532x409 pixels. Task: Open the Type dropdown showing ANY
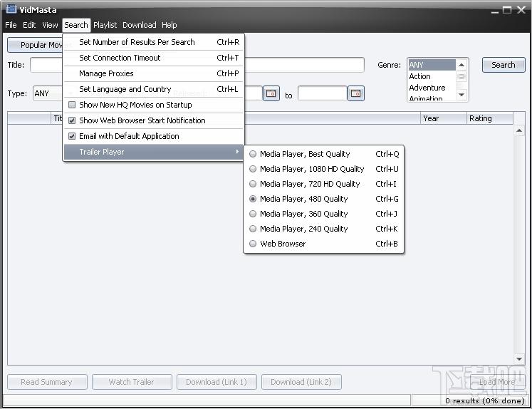coord(48,93)
